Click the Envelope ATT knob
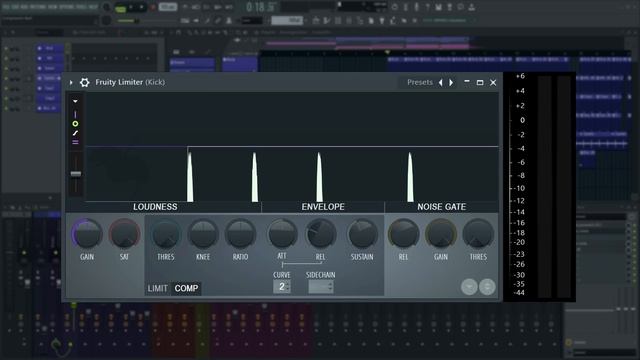This screenshot has height=360, width=640. [x=282, y=234]
